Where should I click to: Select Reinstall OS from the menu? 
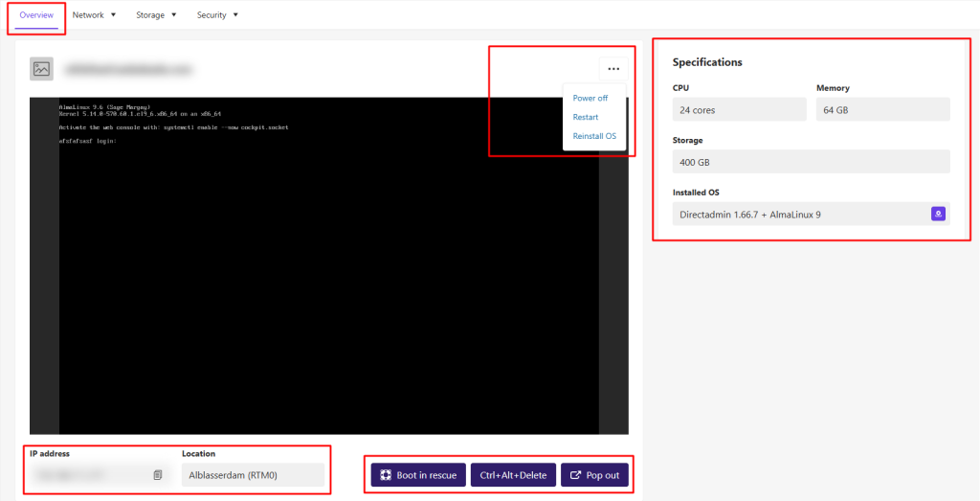pos(594,136)
